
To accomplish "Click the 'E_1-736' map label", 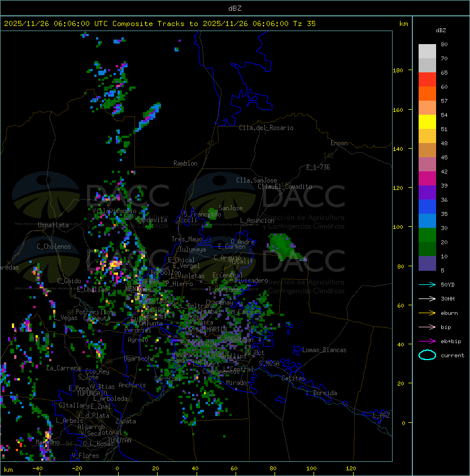I will pos(318,167).
